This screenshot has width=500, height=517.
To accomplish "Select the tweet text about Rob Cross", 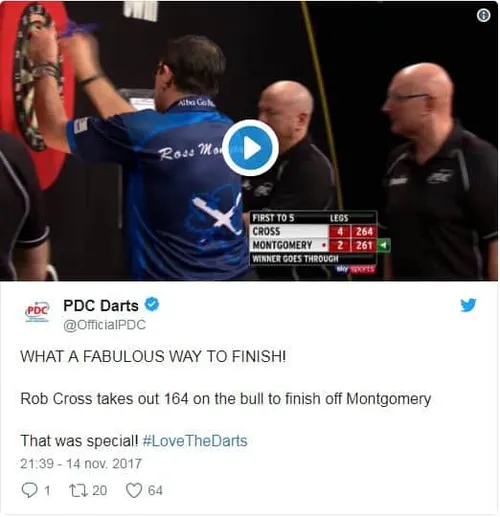I will 226,399.
